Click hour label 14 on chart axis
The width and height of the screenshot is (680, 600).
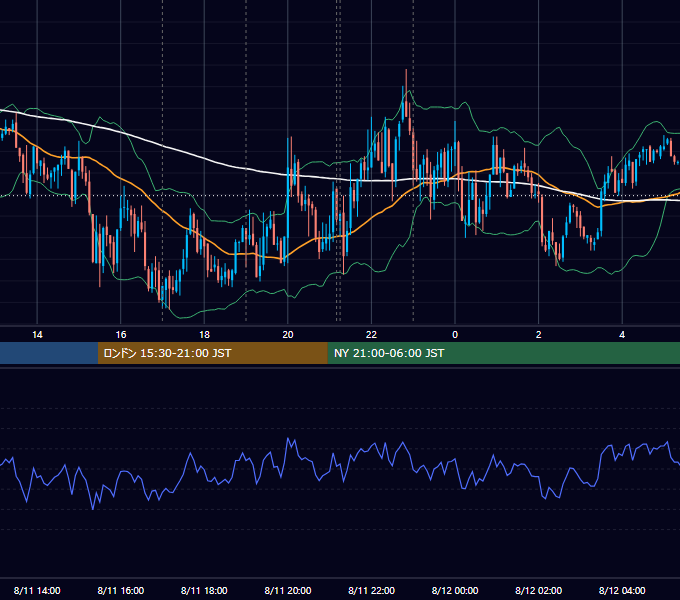[37, 335]
